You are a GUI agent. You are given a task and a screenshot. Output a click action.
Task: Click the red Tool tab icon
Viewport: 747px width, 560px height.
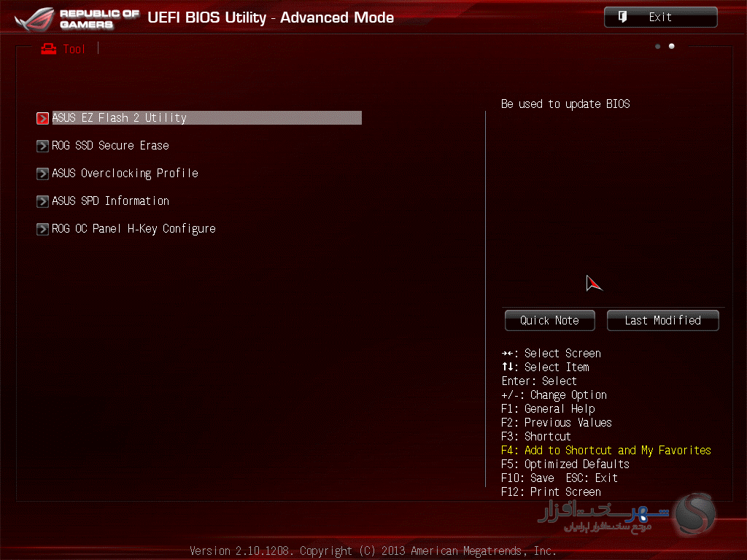[49, 49]
